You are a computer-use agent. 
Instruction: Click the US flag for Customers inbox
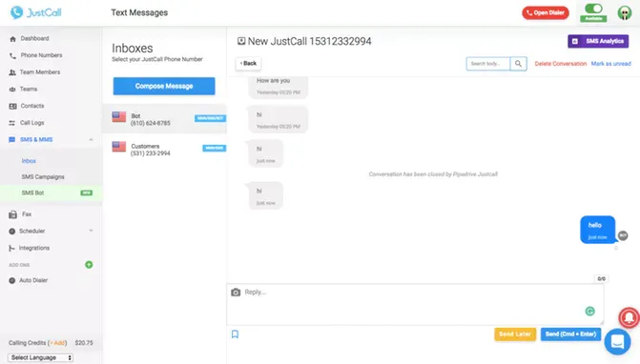tap(119, 147)
